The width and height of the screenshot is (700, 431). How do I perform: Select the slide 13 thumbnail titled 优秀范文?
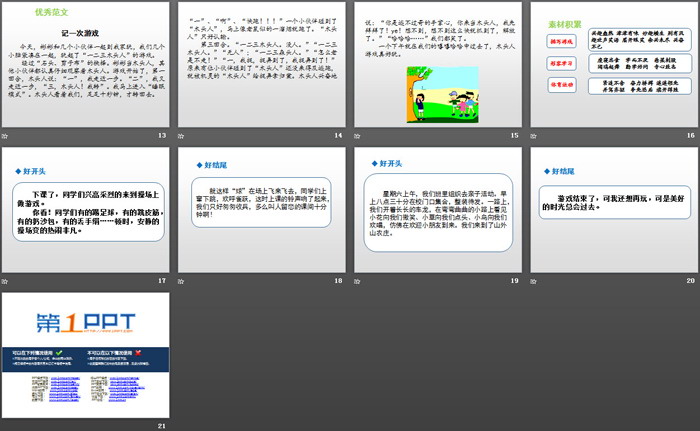coord(87,65)
